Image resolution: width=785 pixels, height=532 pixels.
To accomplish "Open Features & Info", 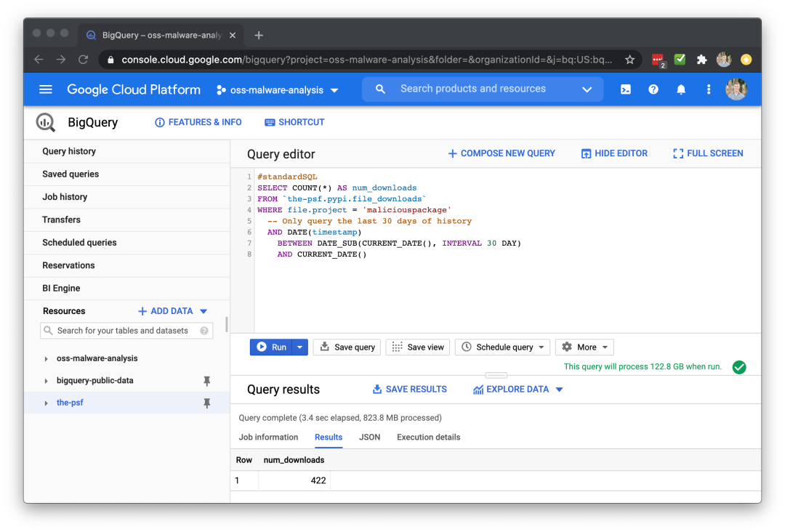I will (x=198, y=123).
